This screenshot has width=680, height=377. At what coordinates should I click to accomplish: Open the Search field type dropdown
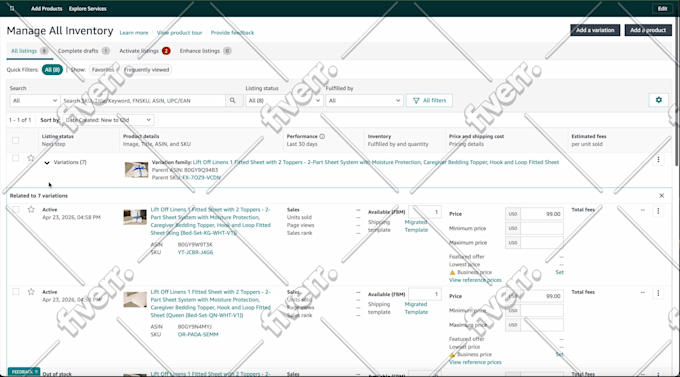point(35,101)
